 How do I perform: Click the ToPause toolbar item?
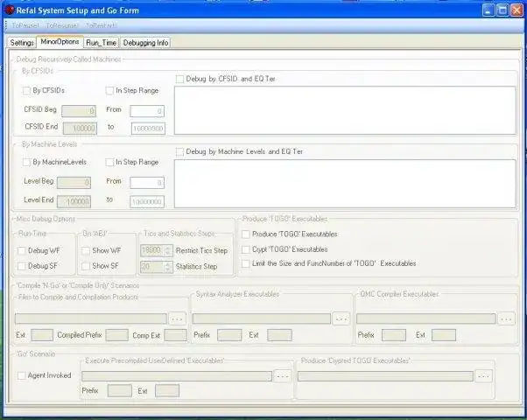(25, 25)
